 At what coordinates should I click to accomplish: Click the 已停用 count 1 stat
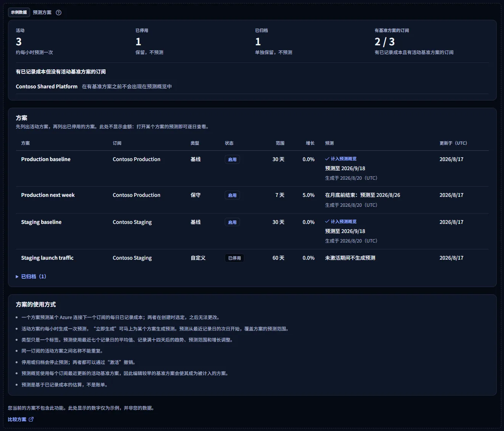pyautogui.click(x=138, y=42)
